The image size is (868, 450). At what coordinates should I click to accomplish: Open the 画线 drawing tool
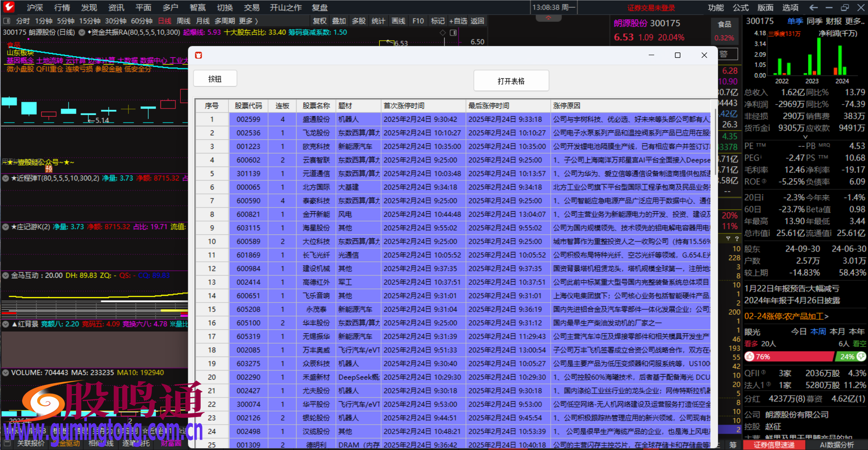(398, 21)
